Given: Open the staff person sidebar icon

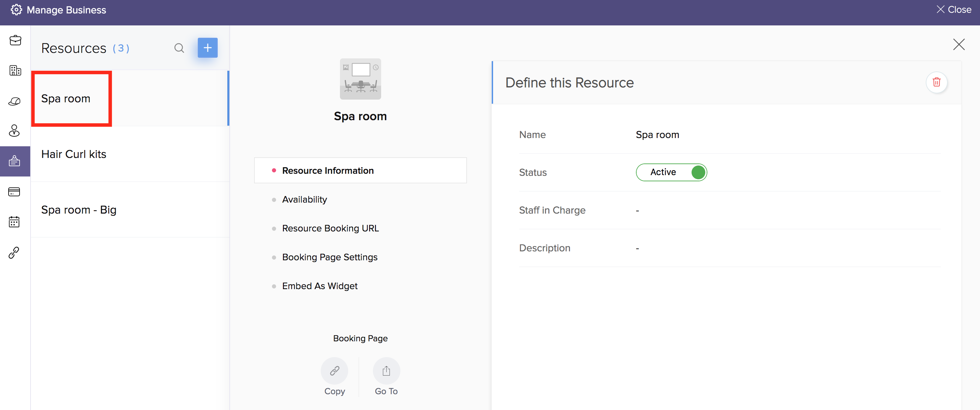Looking at the screenshot, I should pyautogui.click(x=14, y=131).
